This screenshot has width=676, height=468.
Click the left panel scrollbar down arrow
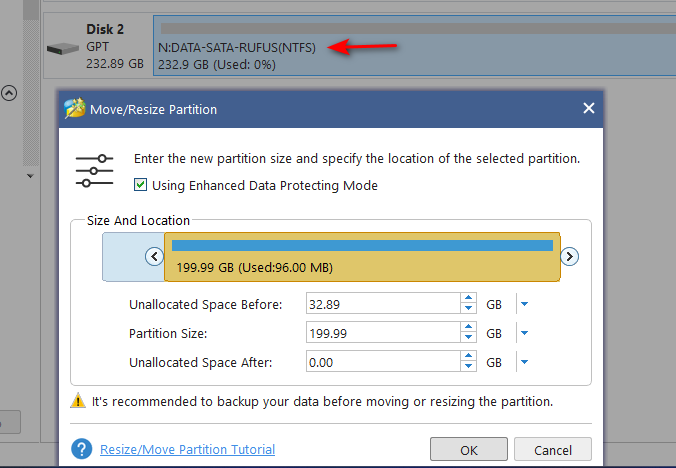click(x=30, y=176)
